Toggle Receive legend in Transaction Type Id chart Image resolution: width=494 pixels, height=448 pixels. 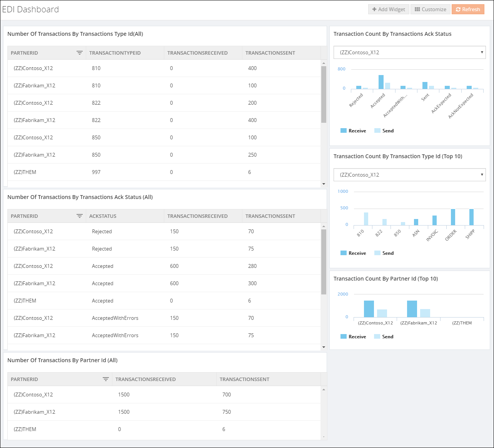pyautogui.click(x=353, y=253)
